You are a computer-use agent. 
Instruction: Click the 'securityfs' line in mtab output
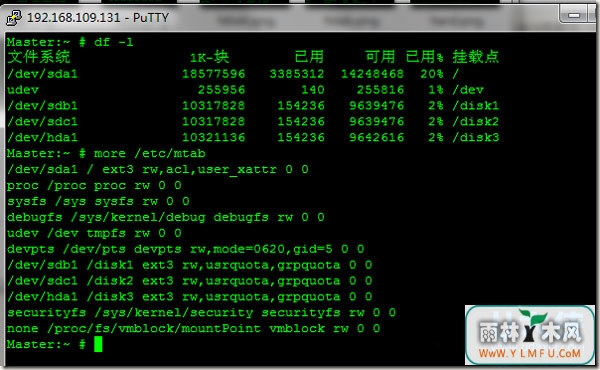coord(201,313)
